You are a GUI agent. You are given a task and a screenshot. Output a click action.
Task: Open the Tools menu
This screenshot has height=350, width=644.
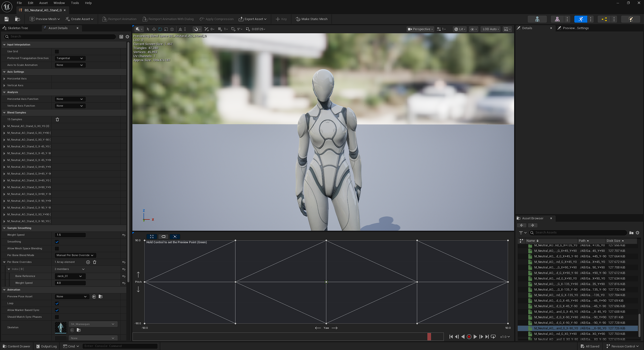pyautogui.click(x=75, y=3)
